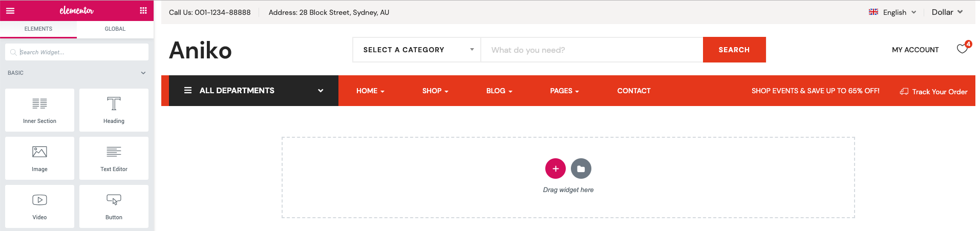The width and height of the screenshot is (980, 231).
Task: Open the wishlist heart icon
Action: pyautogui.click(x=962, y=49)
